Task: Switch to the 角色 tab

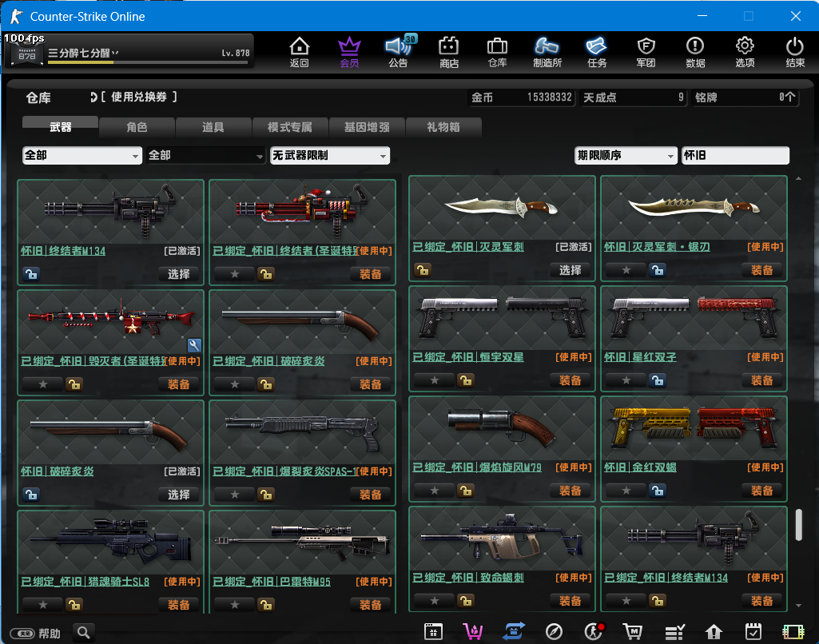Action: [137, 127]
